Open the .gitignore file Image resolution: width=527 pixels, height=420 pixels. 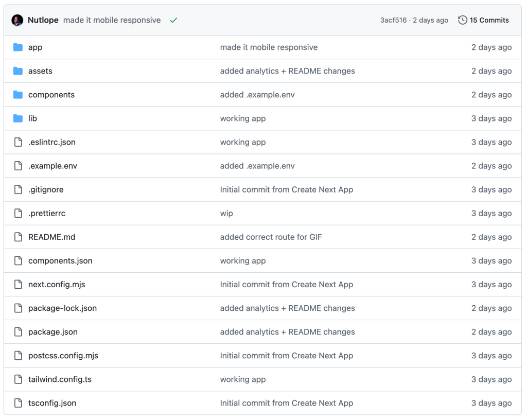coord(46,189)
